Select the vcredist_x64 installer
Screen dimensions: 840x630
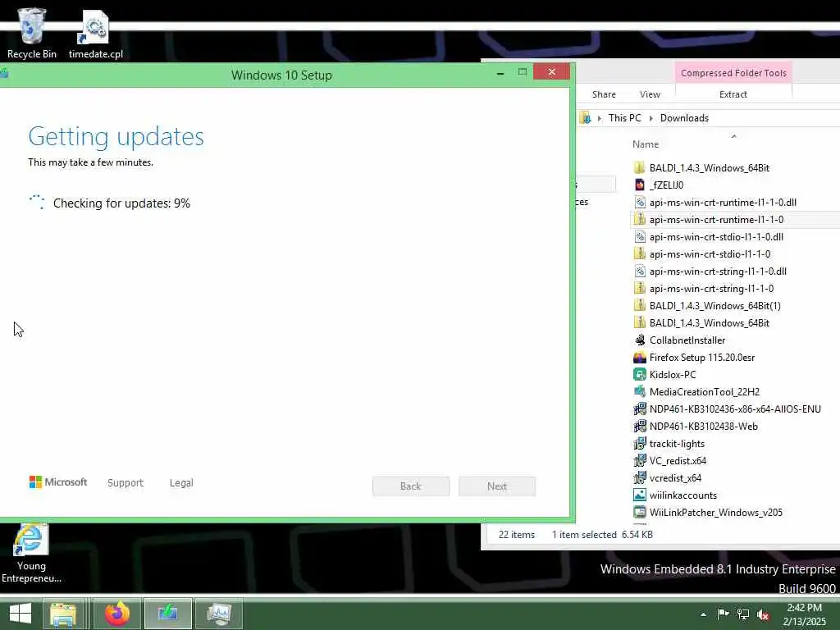(675, 478)
